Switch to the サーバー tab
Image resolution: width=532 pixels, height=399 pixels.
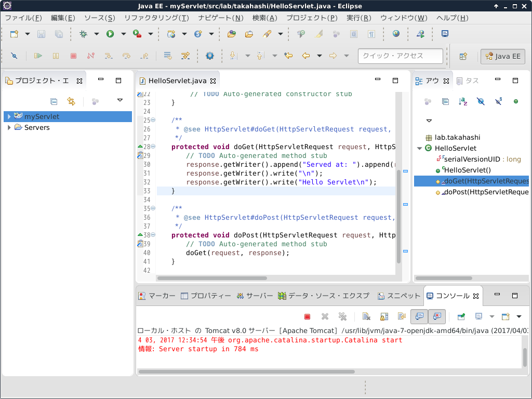point(255,296)
